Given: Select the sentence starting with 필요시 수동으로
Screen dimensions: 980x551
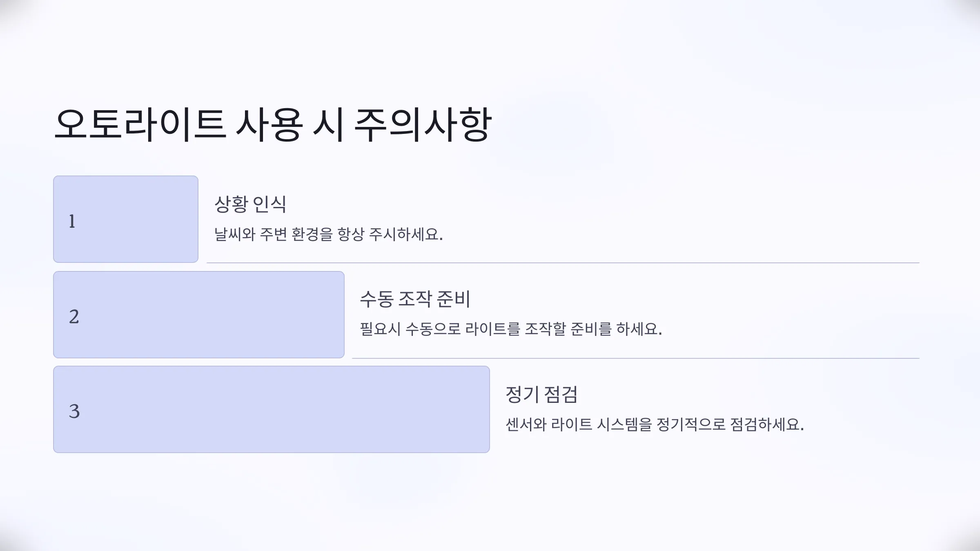Looking at the screenshot, I should tap(511, 329).
